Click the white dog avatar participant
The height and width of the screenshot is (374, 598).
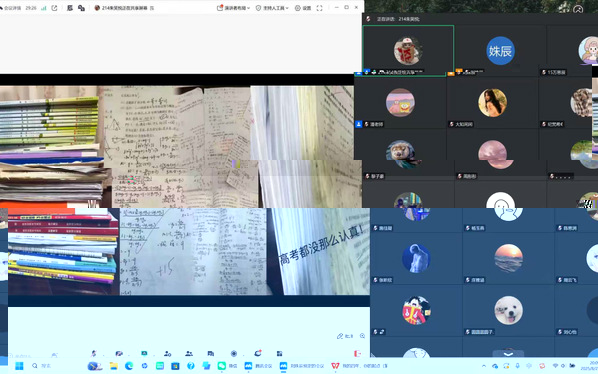(508, 310)
